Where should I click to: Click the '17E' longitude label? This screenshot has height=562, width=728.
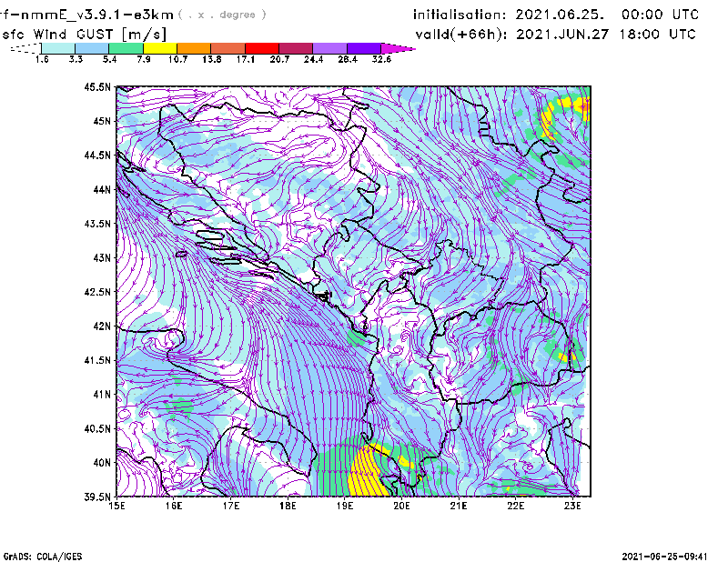(x=231, y=506)
